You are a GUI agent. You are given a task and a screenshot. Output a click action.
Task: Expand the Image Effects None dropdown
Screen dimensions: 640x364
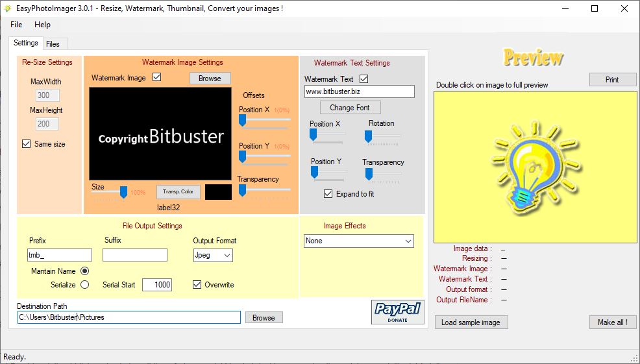point(359,241)
